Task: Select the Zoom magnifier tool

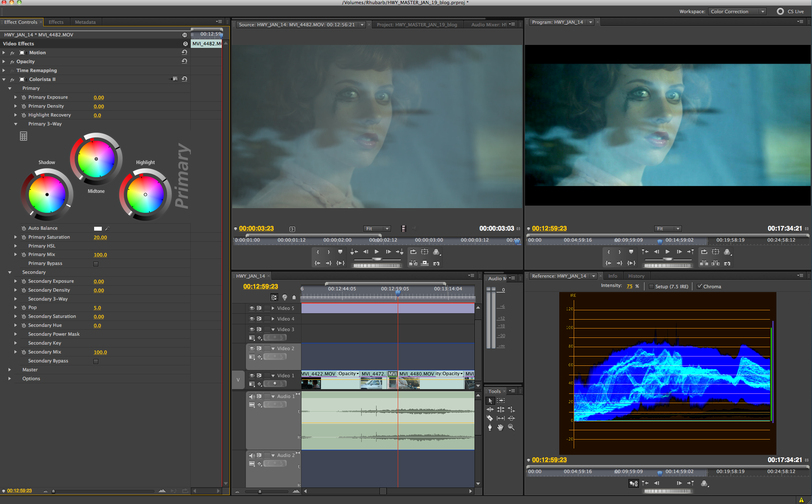Action: tap(511, 427)
